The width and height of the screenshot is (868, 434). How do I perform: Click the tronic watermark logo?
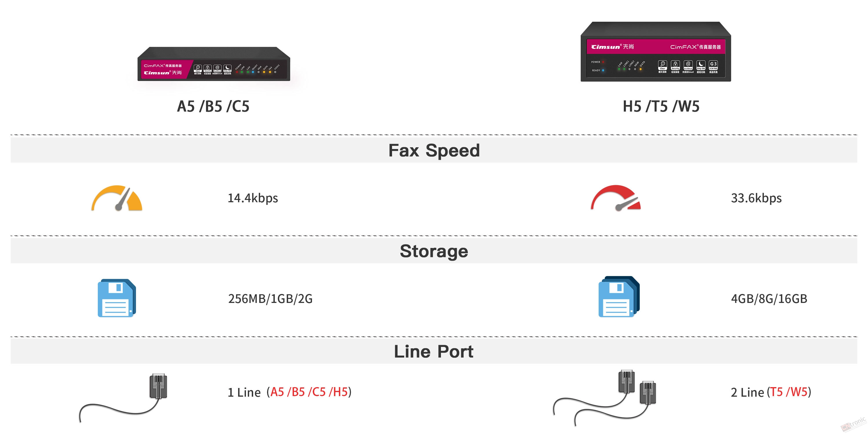coord(854,424)
